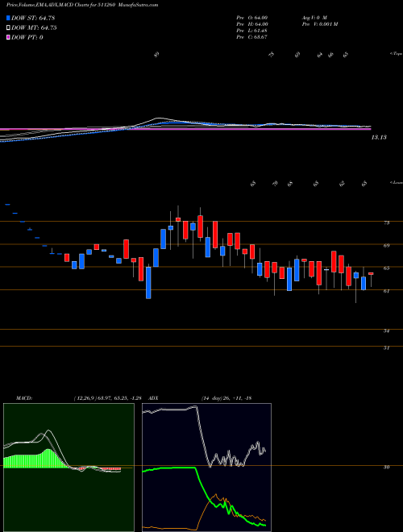Screen dimensions: 403x532
Task: Select the 'DOW MT: 64.75' legend label
Action: [x=34, y=28]
